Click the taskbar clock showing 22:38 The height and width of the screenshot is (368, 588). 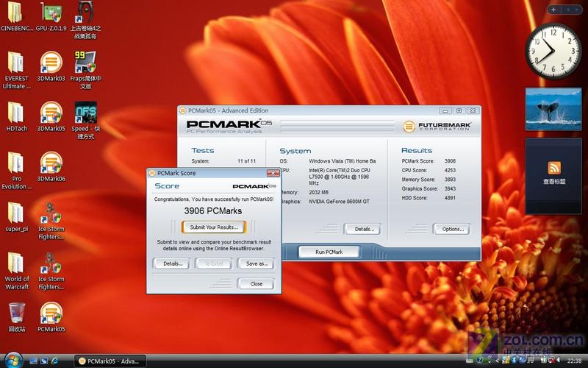coord(575,361)
